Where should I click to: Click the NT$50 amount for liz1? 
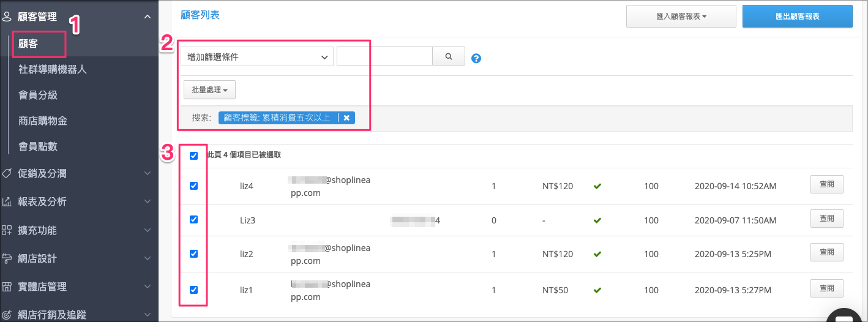tap(555, 290)
